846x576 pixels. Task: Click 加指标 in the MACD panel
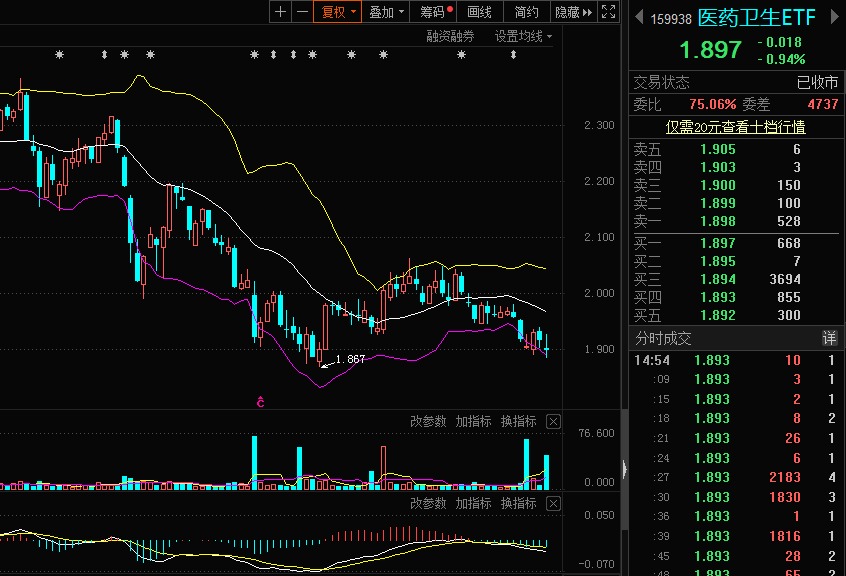(x=473, y=503)
